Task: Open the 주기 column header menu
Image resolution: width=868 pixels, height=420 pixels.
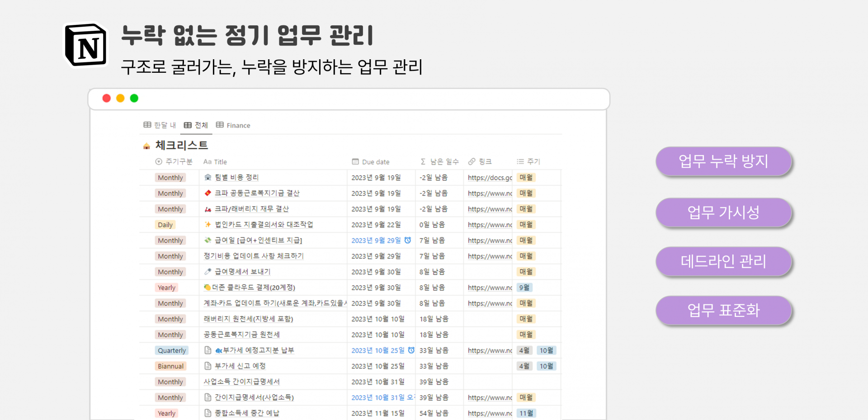Action: tap(528, 161)
